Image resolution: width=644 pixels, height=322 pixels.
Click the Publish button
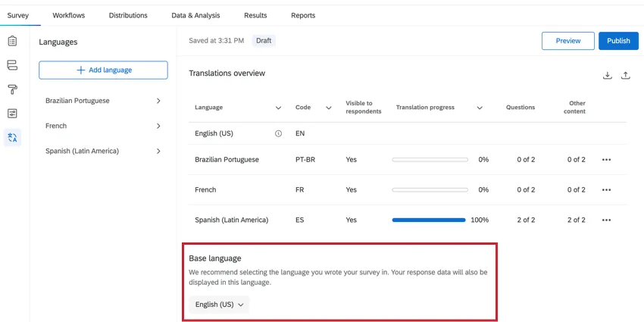click(x=617, y=41)
